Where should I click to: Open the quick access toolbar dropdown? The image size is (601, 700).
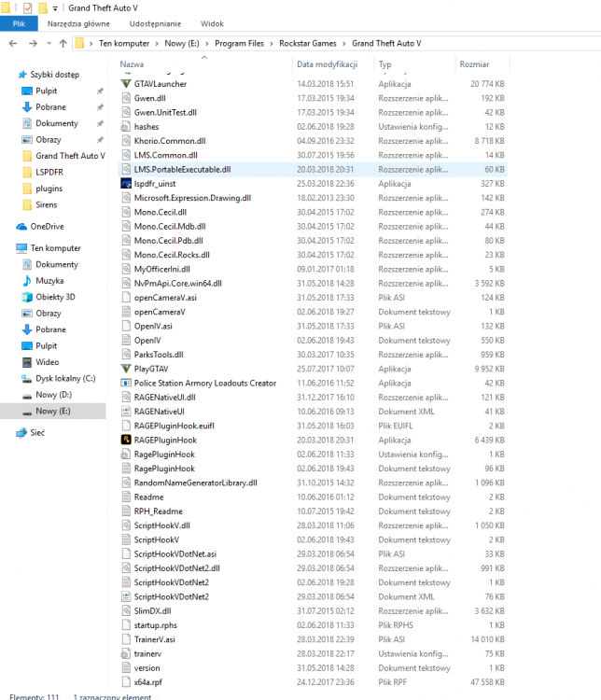click(55, 8)
